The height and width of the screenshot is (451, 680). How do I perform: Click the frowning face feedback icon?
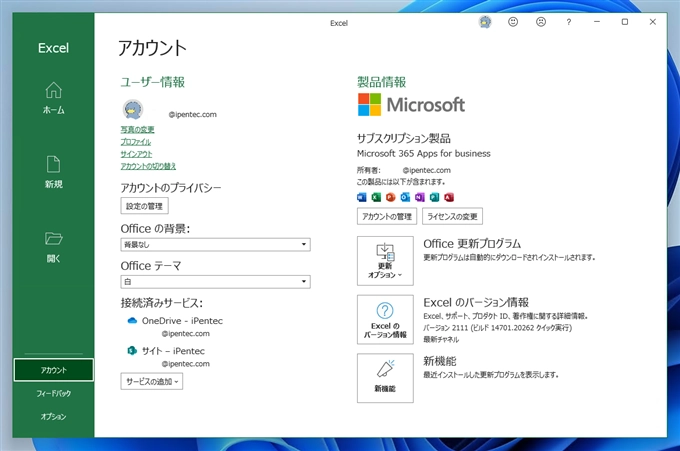541,22
